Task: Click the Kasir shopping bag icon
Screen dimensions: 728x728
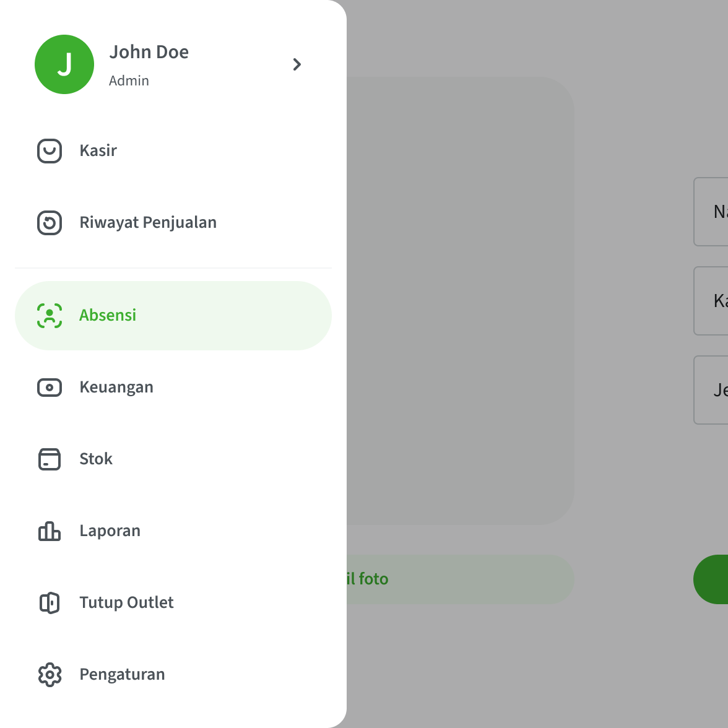Action: 50,151
